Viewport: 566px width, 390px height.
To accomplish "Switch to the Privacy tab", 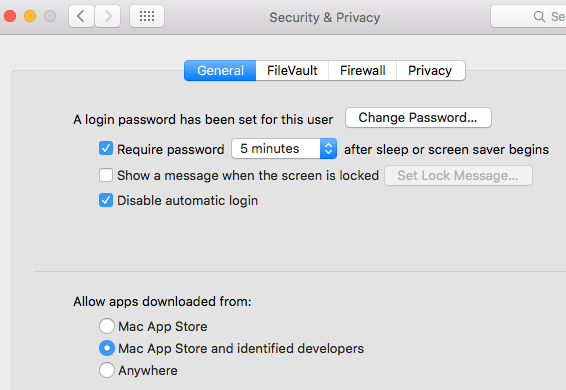I will (430, 70).
